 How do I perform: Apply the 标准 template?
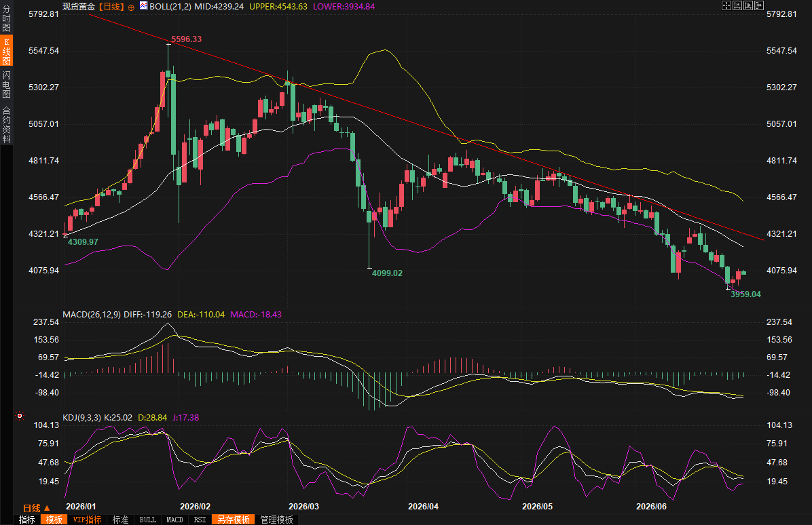120,520
